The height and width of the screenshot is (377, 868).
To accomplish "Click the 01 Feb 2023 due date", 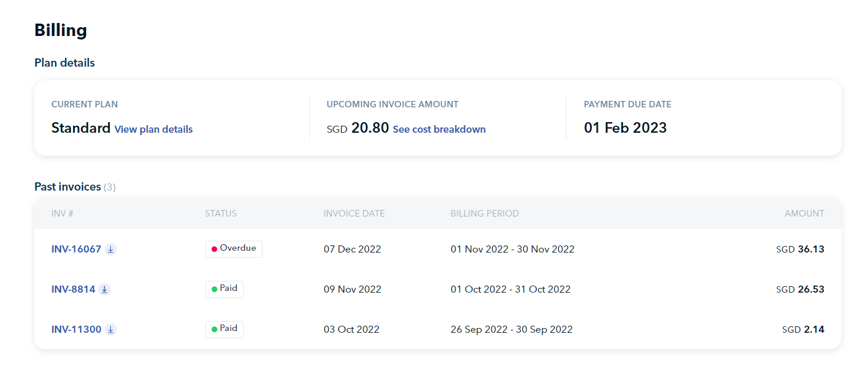I will tap(625, 128).
